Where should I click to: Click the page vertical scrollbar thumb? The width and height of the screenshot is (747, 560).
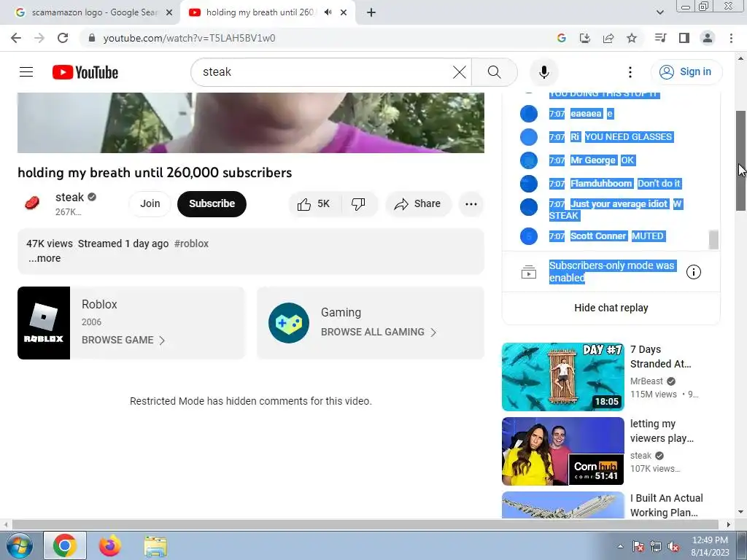point(741,160)
